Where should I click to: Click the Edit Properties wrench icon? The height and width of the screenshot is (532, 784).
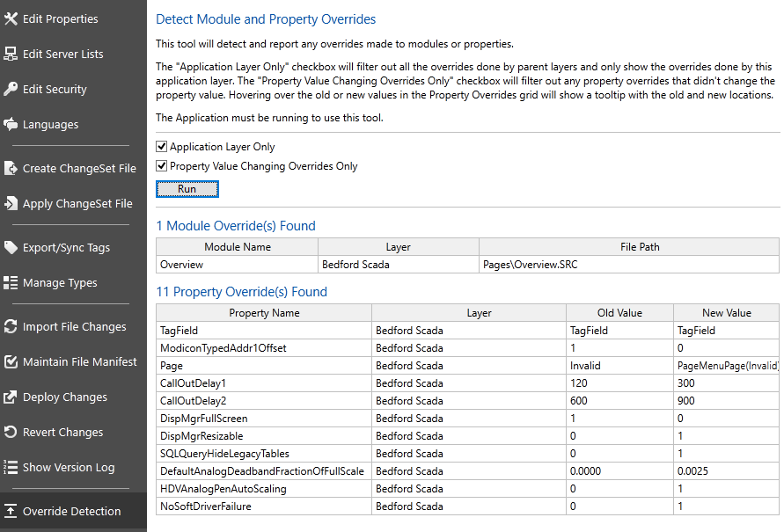tap(11, 19)
